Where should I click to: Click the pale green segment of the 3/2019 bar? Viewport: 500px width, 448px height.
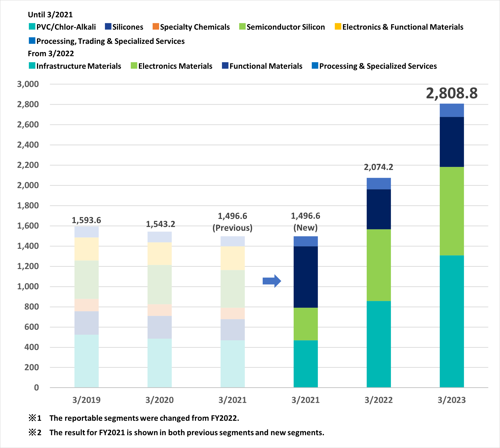[x=87, y=280]
